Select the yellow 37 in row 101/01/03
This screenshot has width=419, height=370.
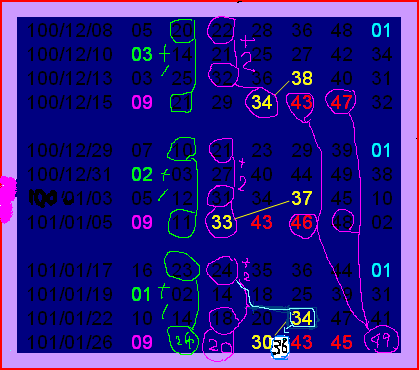(302, 198)
